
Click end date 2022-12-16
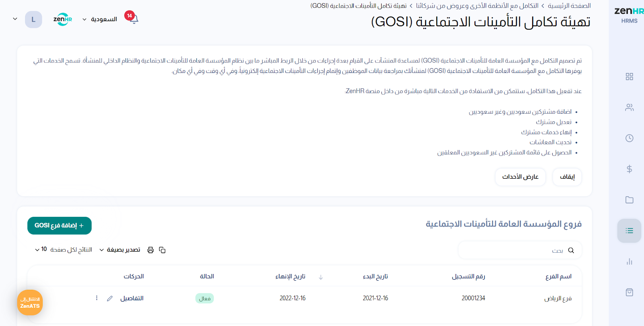(293, 298)
